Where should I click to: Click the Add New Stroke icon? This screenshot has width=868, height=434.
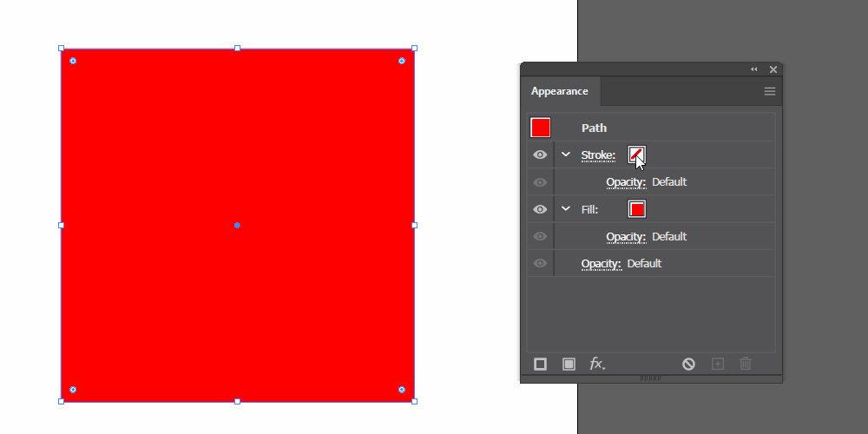[x=540, y=364]
